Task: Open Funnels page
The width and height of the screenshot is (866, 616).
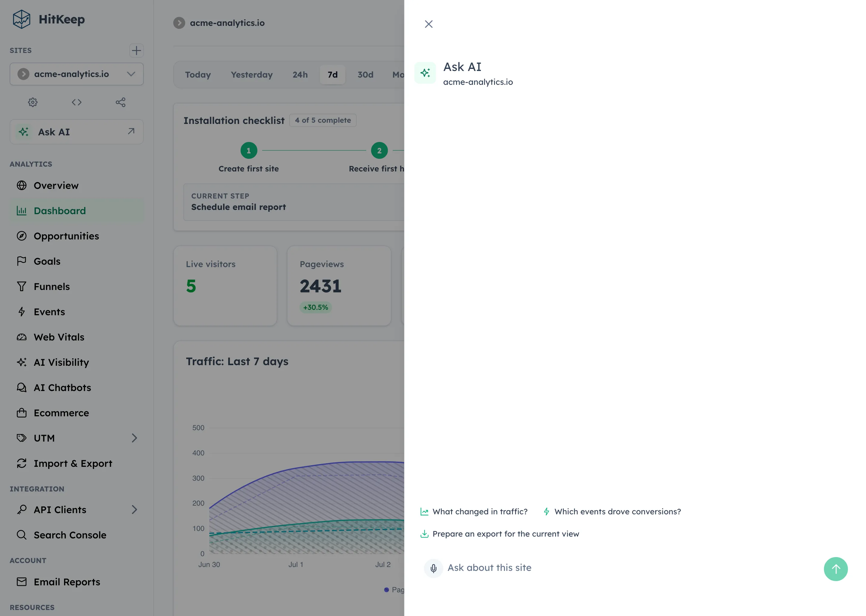Action: (77, 286)
